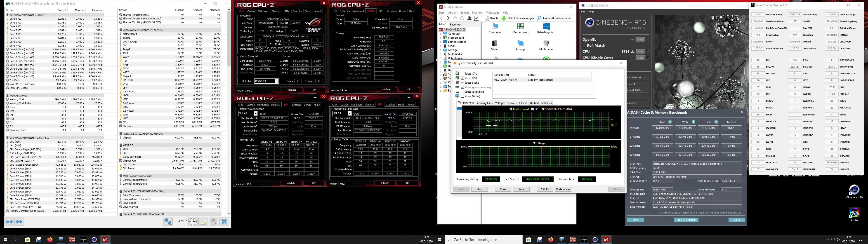868x244 pixels.
Task: Expand Betriebssystem node in AIDA64 tree
Action: pyautogui.click(x=441, y=42)
